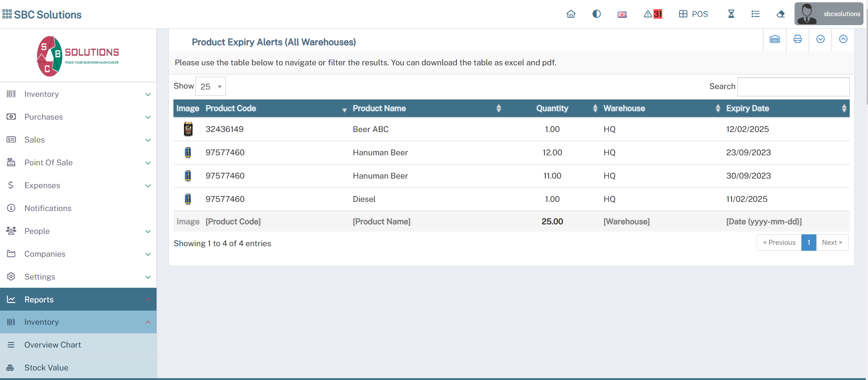Click the Search input field
This screenshot has width=868, height=380.
coord(793,87)
